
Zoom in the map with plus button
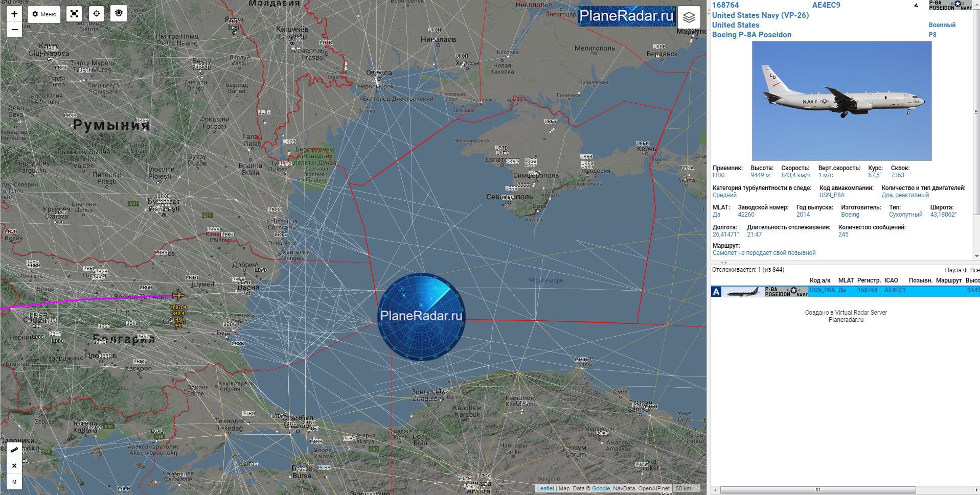(14, 14)
